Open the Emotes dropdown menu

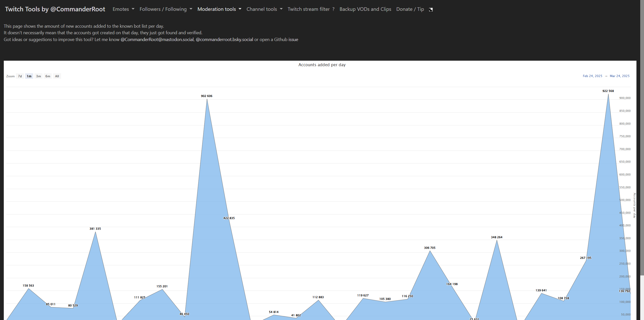(x=123, y=9)
